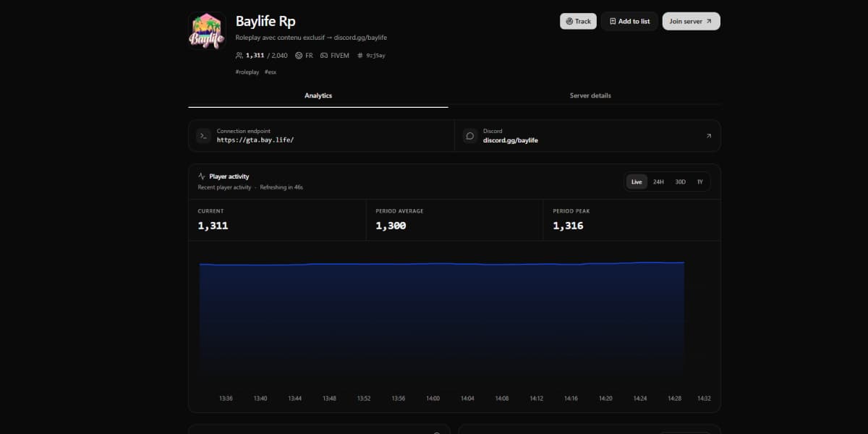Click the 14:28 time axis label
The width and height of the screenshot is (868, 434).
(x=674, y=399)
